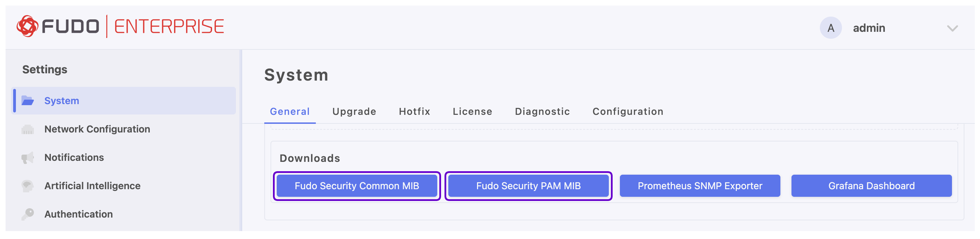Go to the Diagnostic tab
Viewport: 980px width, 239px height.
coord(542,111)
